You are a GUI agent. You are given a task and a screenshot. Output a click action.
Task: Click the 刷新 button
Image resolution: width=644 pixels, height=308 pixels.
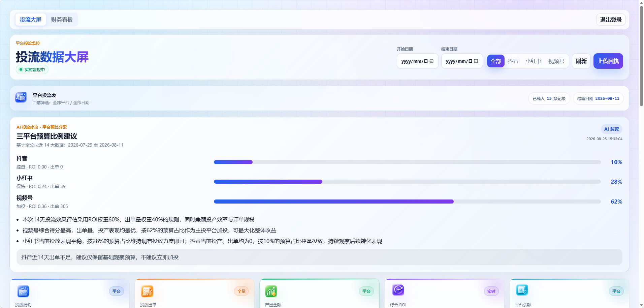tap(581, 61)
